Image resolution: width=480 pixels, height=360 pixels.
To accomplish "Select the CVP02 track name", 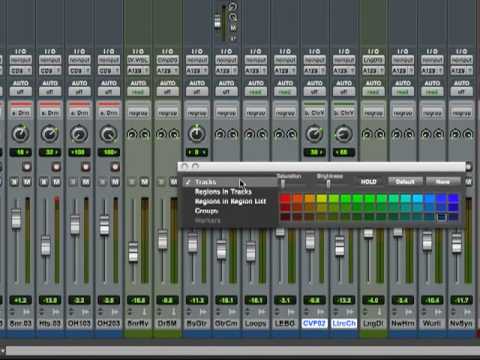I will coord(314,323).
